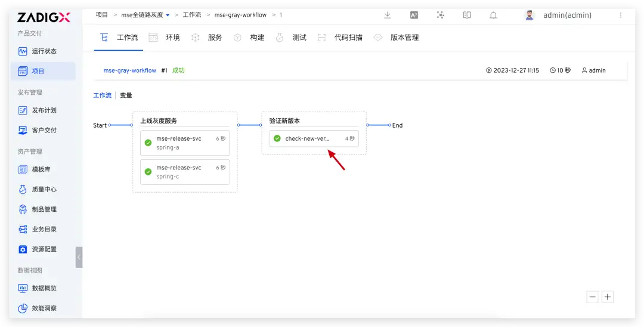Open 运行状态 in the sidebar
This screenshot has width=644, height=327.
[x=44, y=51]
